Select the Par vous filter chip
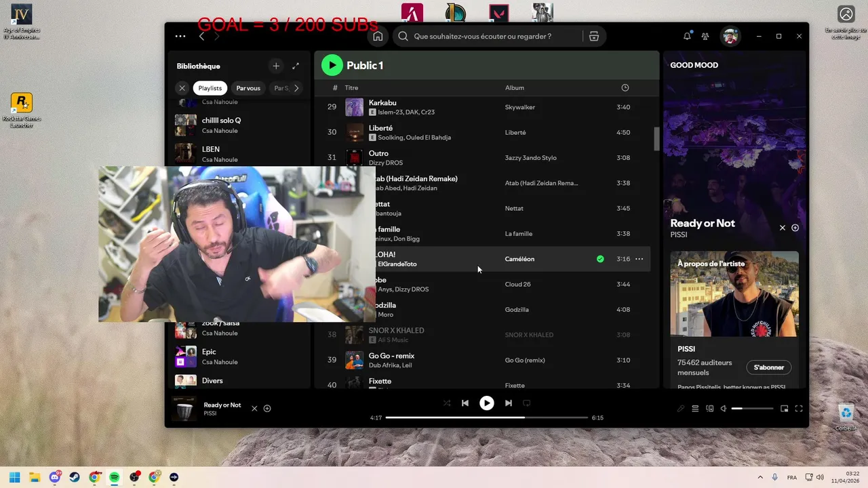Screen dimensions: 868x488 (248, 88)
